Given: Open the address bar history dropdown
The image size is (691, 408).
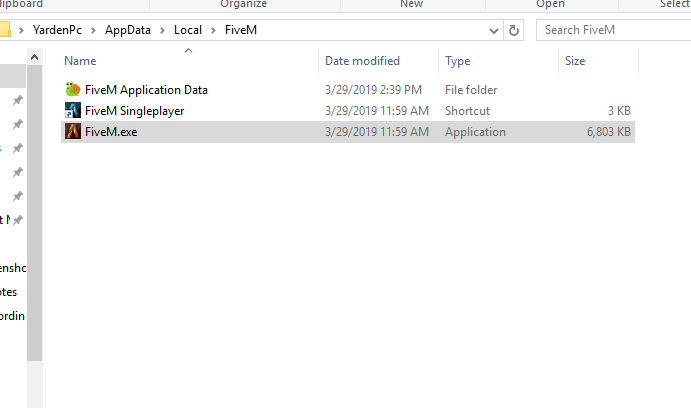Looking at the screenshot, I should 494,31.
